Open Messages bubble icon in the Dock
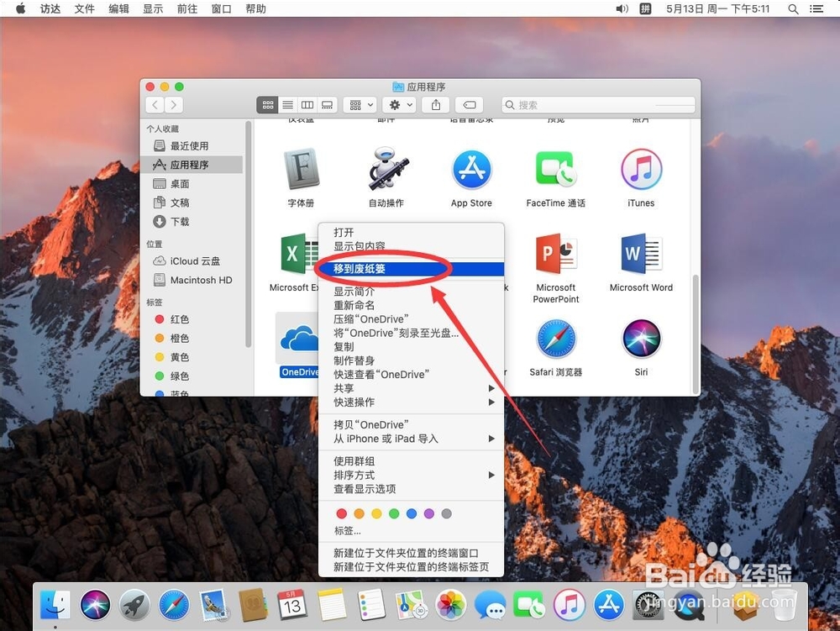Viewport: 840px width, 631px height. tap(491, 605)
